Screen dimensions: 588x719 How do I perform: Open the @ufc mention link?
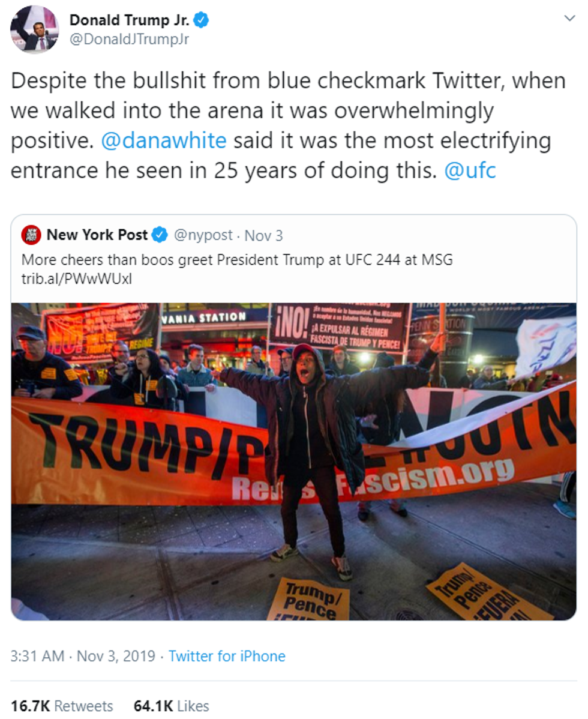pyautogui.click(x=470, y=172)
